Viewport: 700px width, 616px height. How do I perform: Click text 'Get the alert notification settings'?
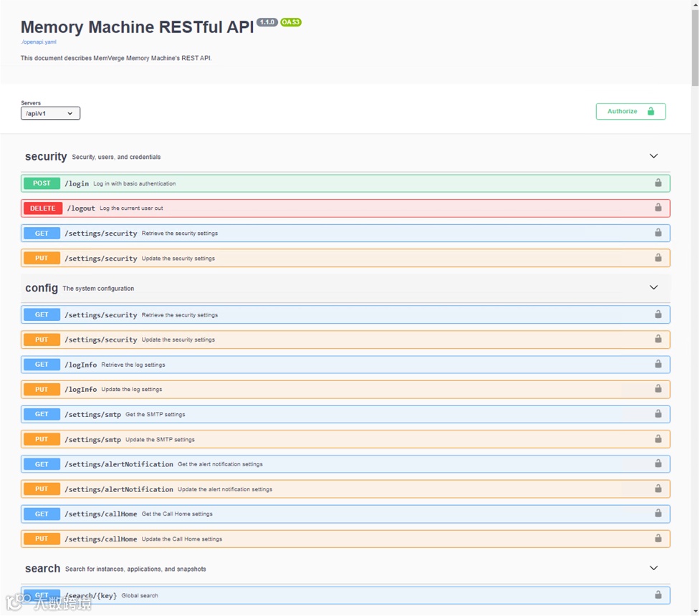[220, 464]
